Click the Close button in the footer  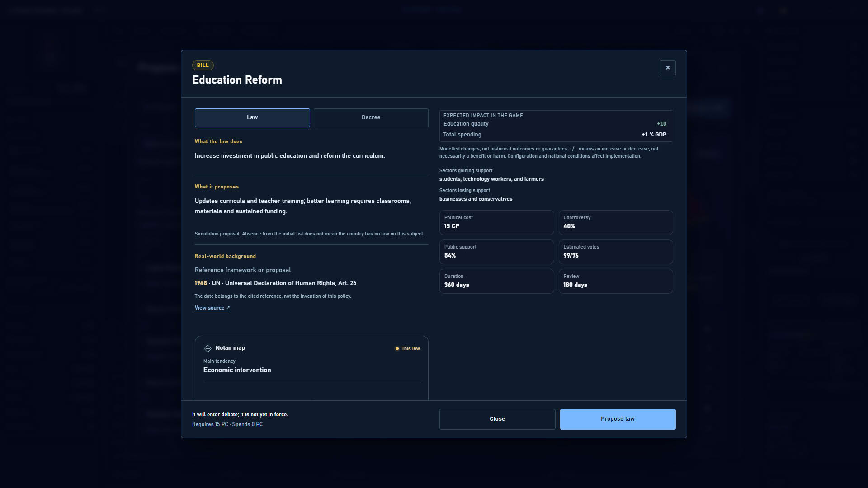pos(497,419)
